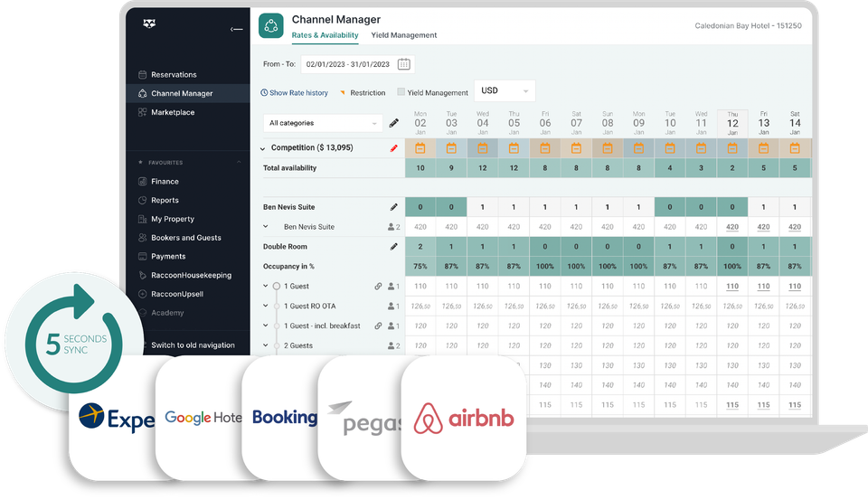Select the 1 Guest radio circle
This screenshot has width=868, height=500.
pyautogui.click(x=277, y=287)
